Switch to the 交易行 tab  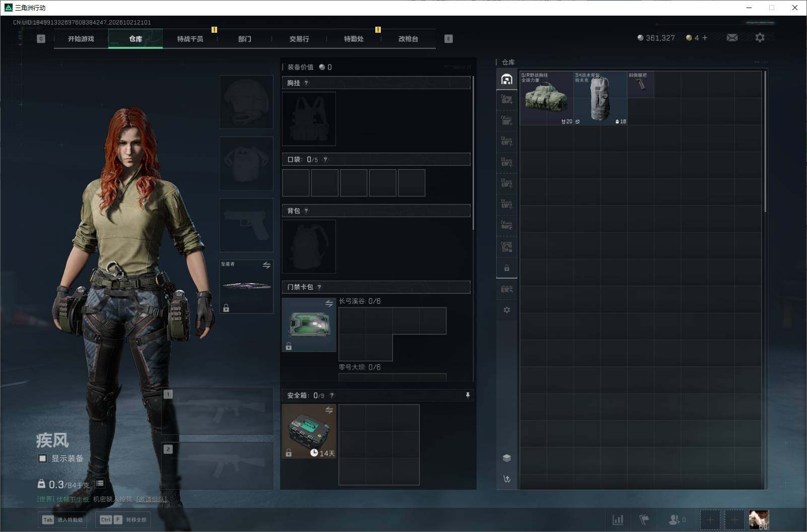click(299, 39)
